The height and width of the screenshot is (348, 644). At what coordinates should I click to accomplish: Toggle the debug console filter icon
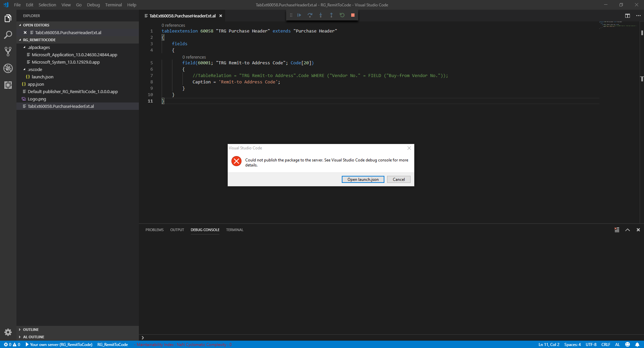617,230
